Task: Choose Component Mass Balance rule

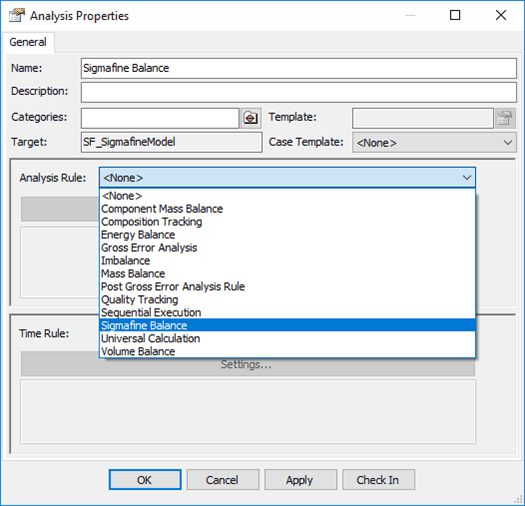Action: tap(287, 209)
